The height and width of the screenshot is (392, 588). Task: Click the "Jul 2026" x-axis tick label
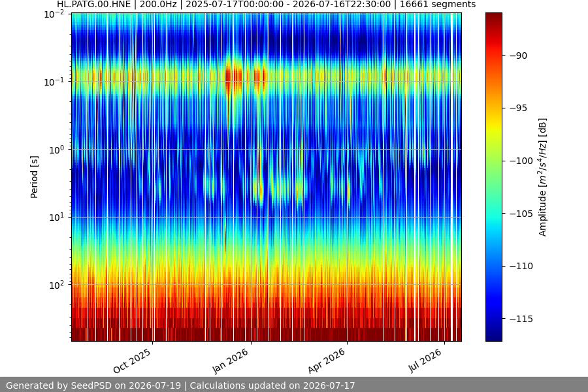tap(425, 361)
